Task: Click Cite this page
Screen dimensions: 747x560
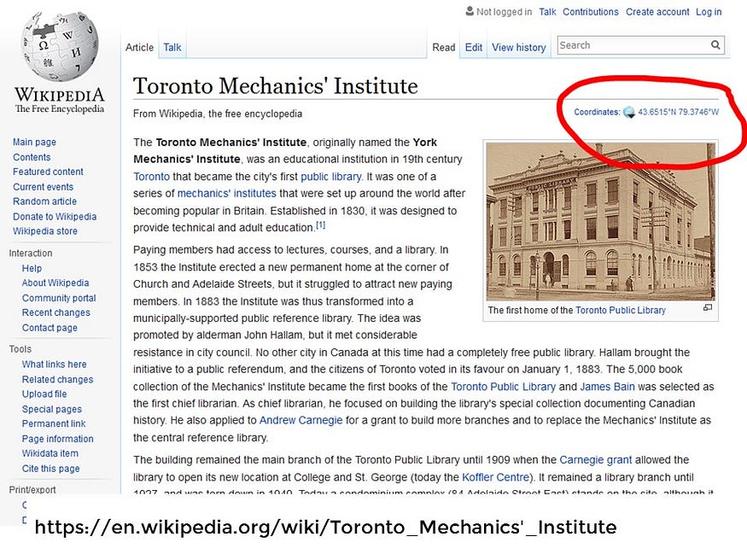Action: tap(50, 469)
